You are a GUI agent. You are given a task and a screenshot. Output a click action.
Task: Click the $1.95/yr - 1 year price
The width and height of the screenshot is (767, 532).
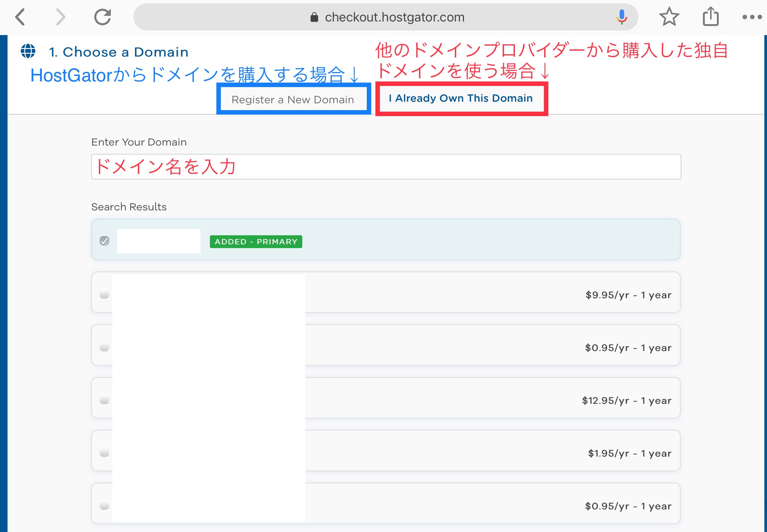[x=630, y=453]
